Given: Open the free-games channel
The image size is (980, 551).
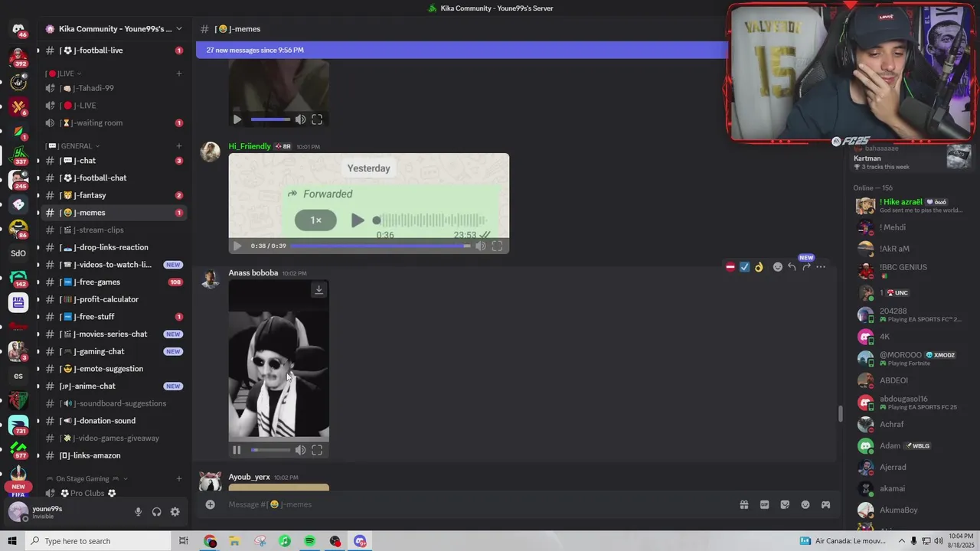Looking at the screenshot, I should [113, 282].
